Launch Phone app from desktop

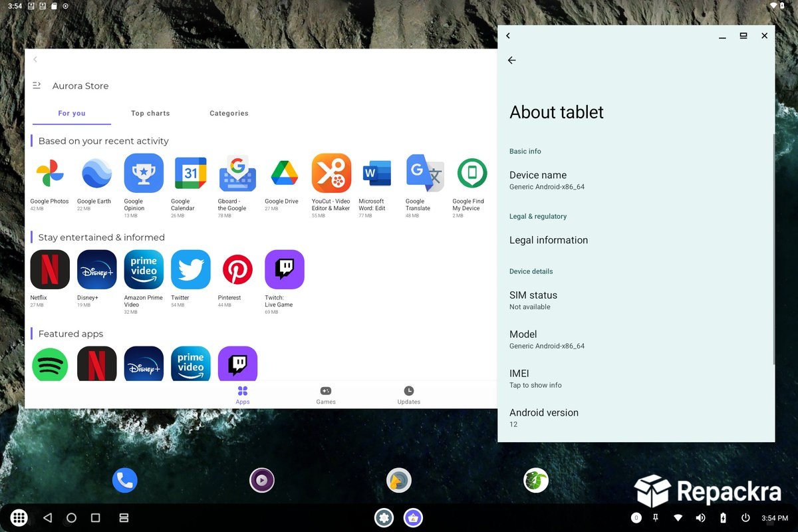pyautogui.click(x=124, y=480)
